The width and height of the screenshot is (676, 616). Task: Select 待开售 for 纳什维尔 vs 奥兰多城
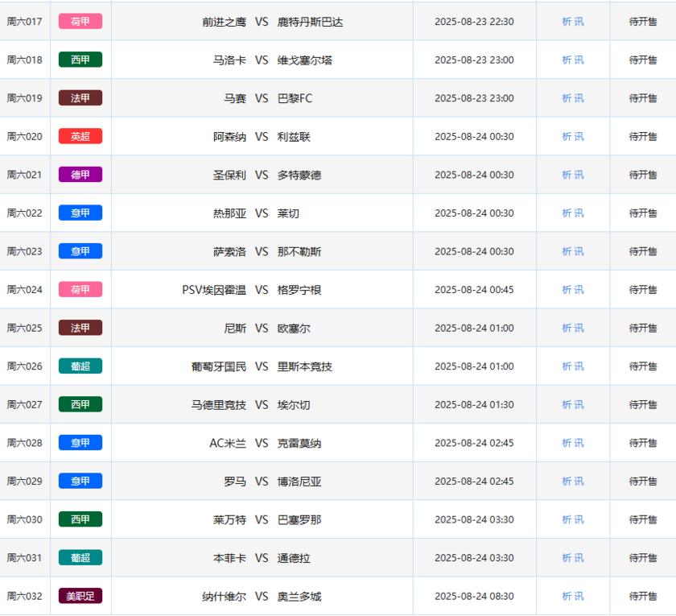coord(643,597)
